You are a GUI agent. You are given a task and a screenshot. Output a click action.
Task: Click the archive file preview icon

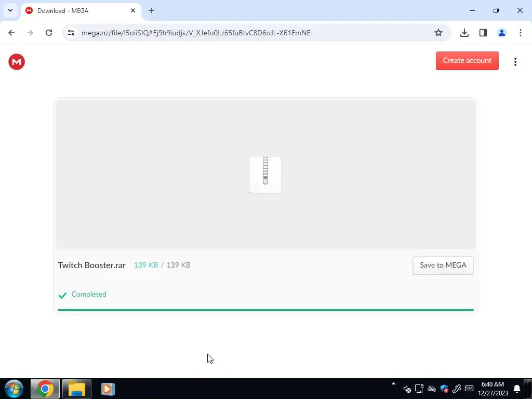265,175
